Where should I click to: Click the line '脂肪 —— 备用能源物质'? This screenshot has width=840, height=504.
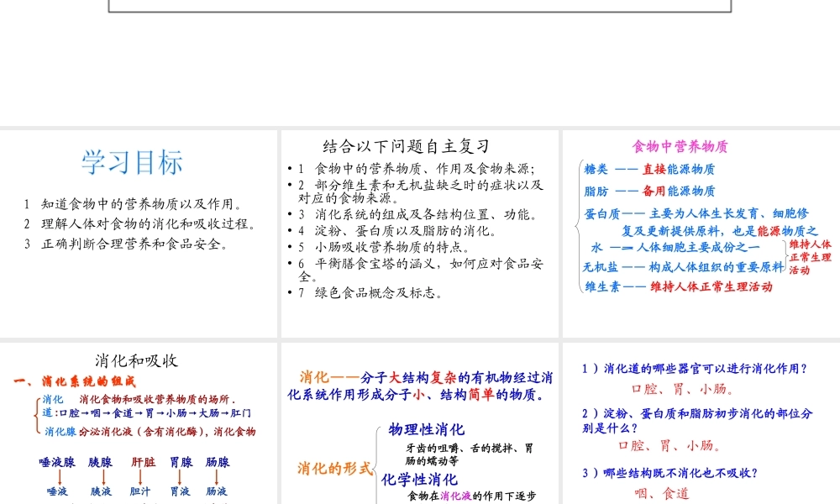[x=649, y=192]
